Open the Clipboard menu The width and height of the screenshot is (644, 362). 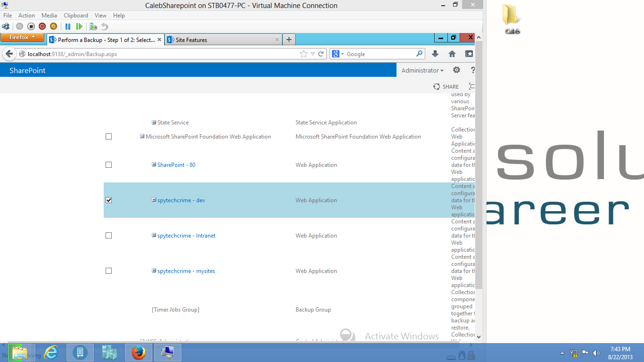pos(76,16)
